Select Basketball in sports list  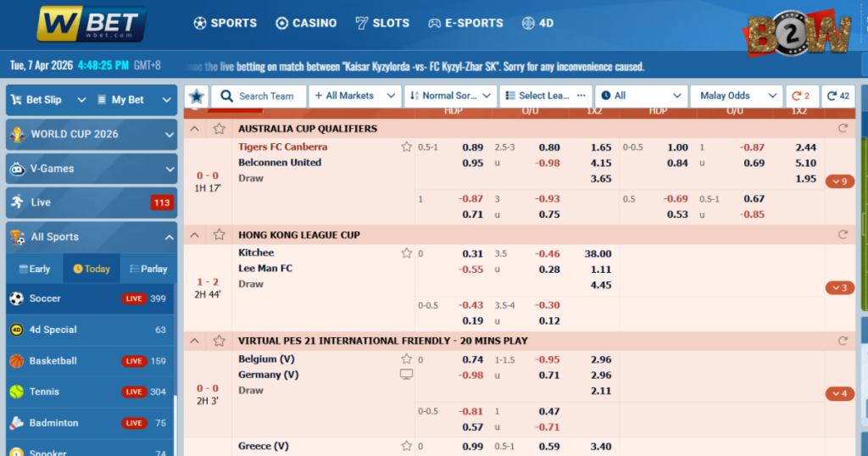[90, 361]
